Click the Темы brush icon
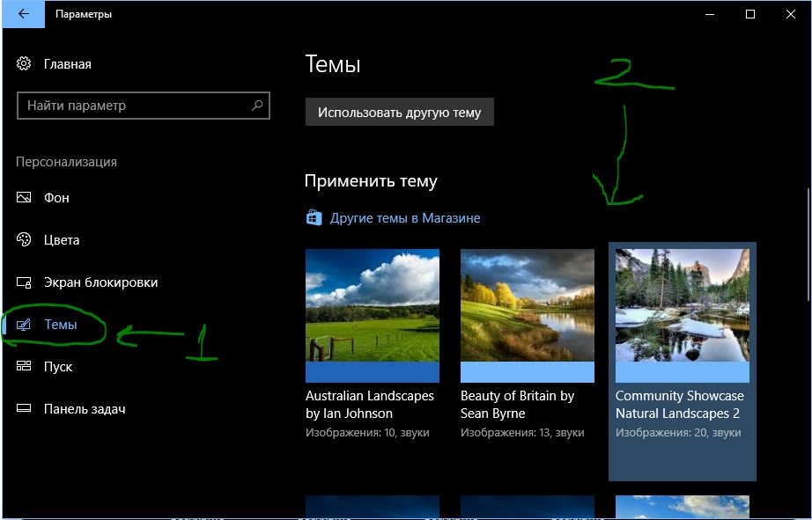 (24, 325)
